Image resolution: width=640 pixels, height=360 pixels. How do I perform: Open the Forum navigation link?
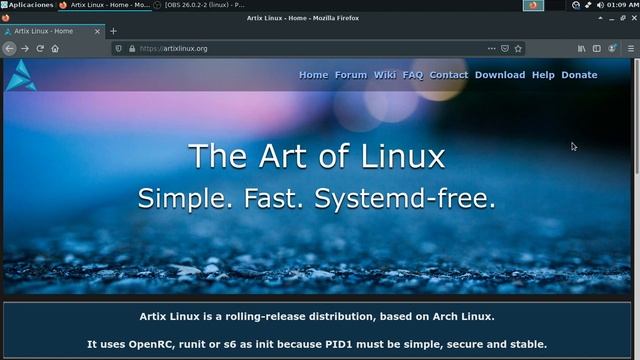351,75
